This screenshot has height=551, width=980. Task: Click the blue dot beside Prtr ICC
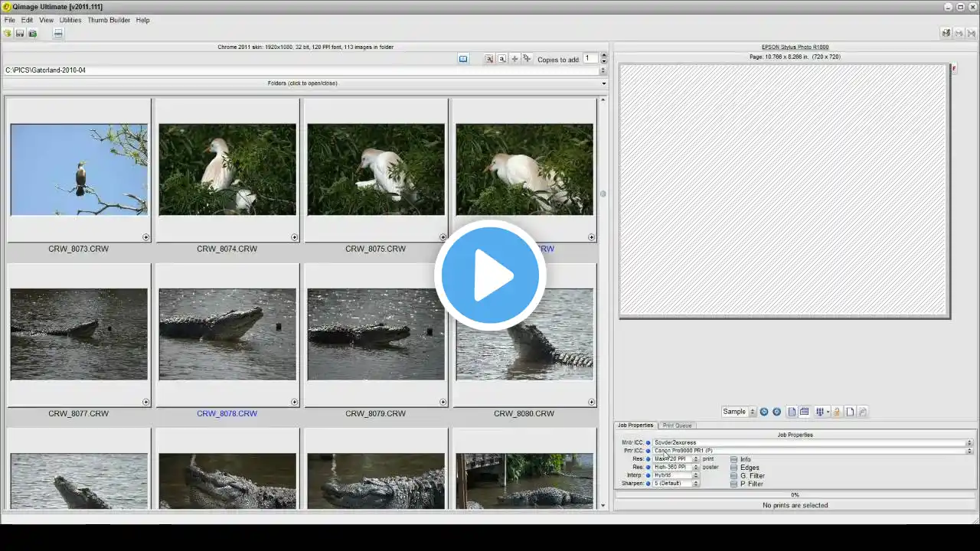(x=648, y=451)
